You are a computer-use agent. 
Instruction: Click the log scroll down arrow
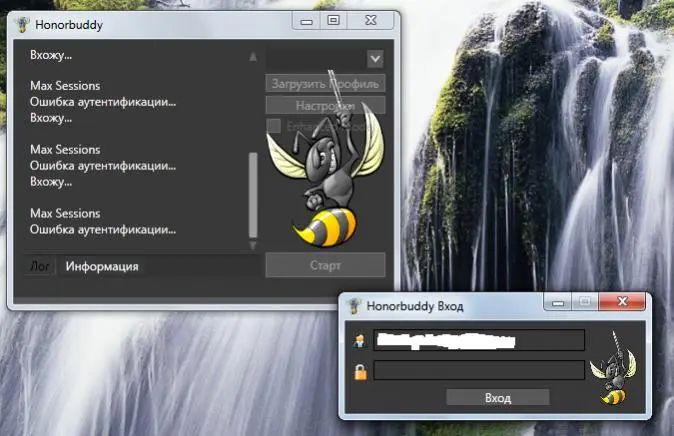[253, 244]
